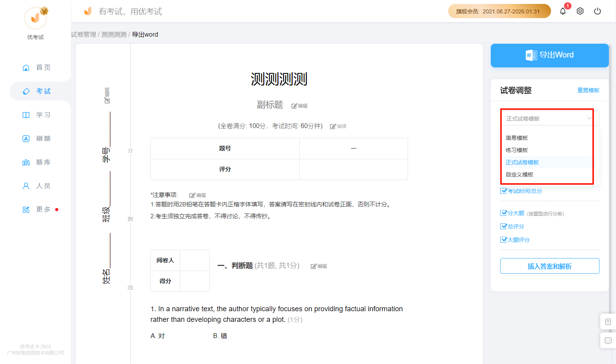This screenshot has height=364, width=616.
Task: Click the 优考试 avatar logo
Action: pyautogui.click(x=35, y=18)
